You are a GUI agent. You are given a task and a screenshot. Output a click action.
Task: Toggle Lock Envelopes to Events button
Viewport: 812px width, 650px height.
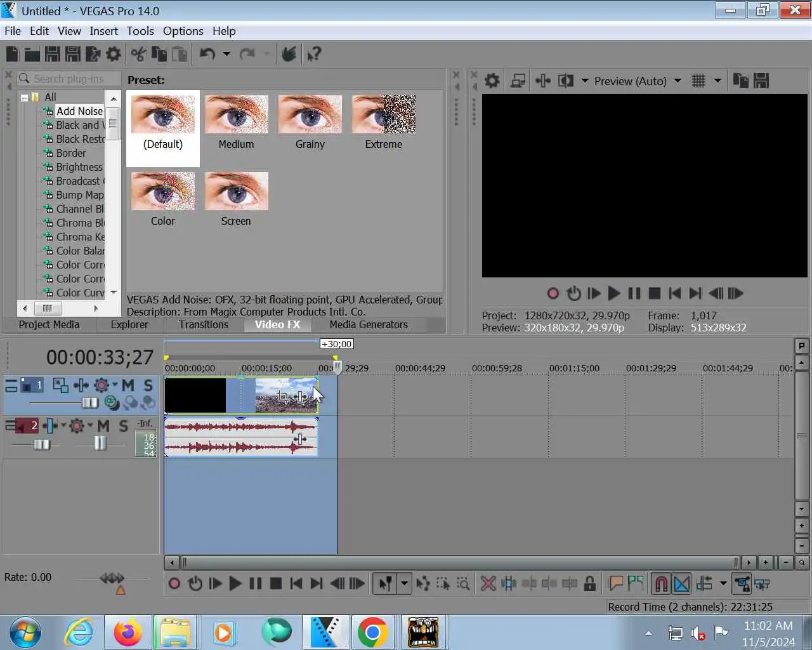(742, 583)
